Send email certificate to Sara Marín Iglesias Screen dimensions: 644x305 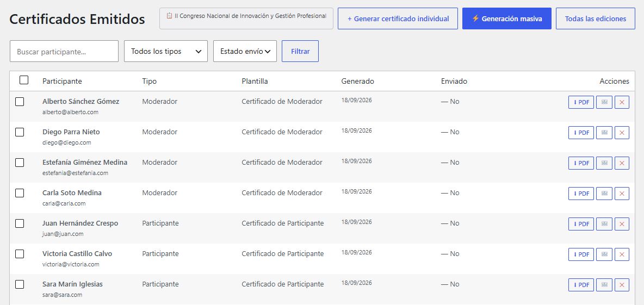tap(604, 284)
